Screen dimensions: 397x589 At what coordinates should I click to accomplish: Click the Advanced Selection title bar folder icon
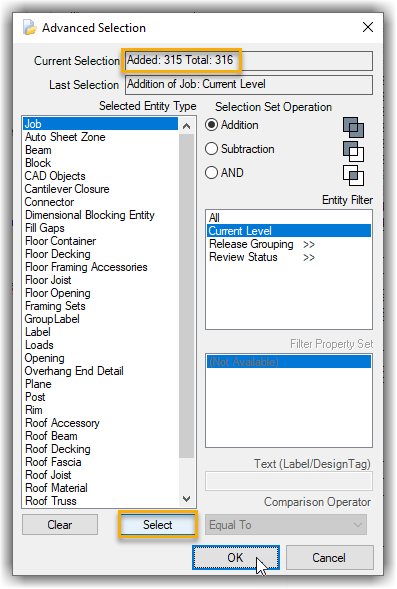click(30, 27)
